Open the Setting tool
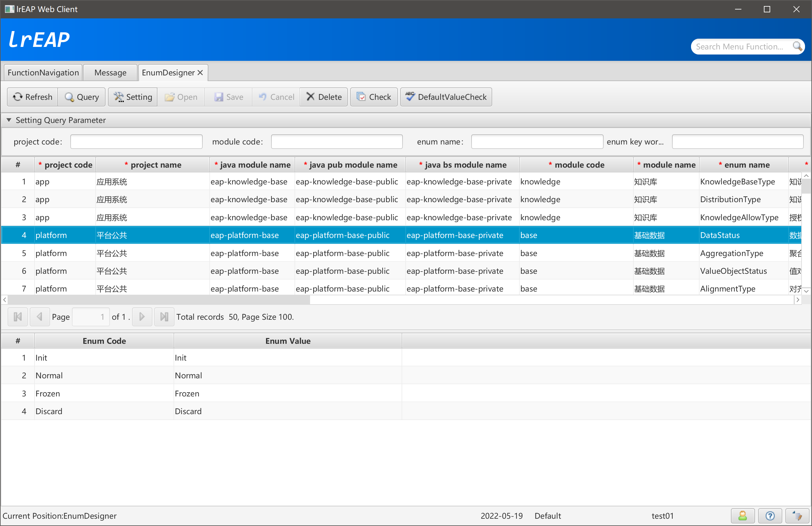This screenshot has width=812, height=526. click(x=133, y=97)
